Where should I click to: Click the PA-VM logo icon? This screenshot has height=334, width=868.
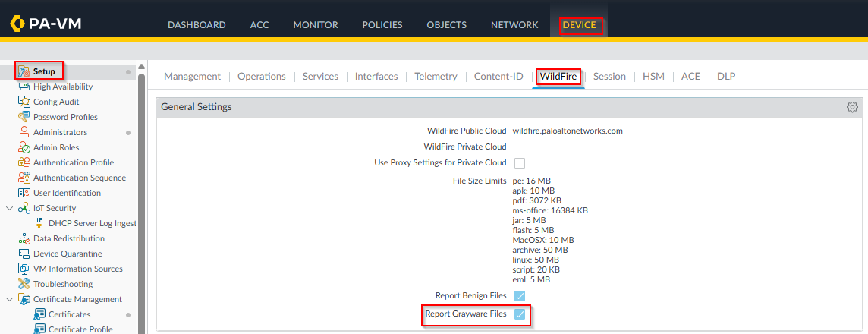(x=18, y=24)
